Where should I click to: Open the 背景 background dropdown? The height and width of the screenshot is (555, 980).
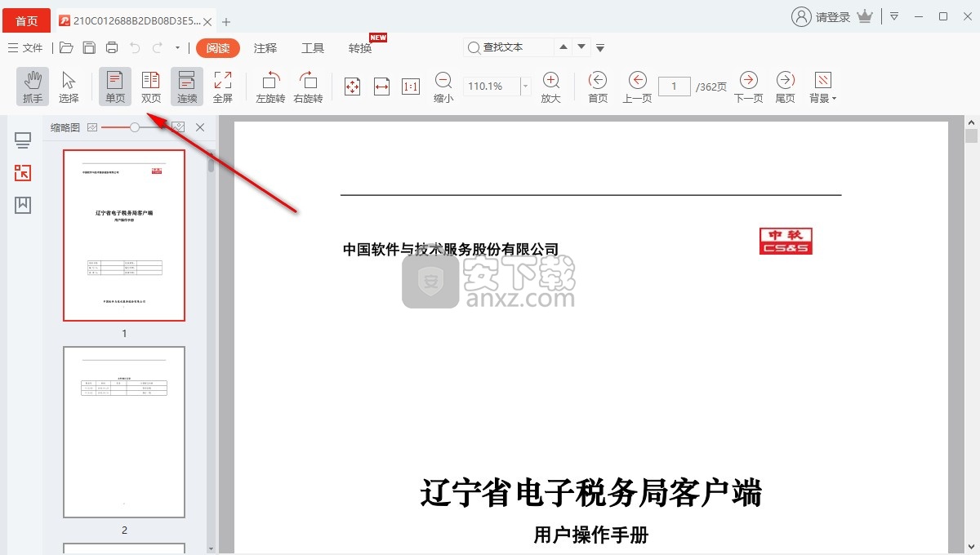pyautogui.click(x=823, y=87)
